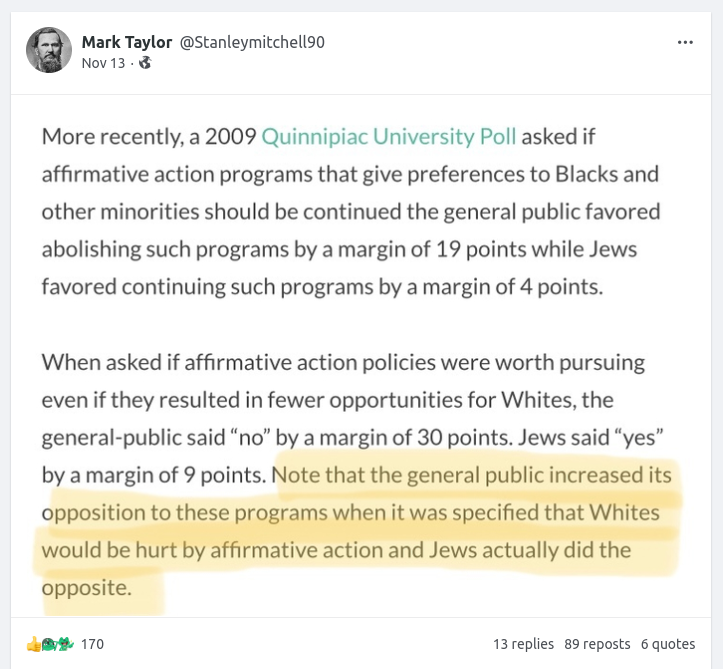Open the 170 reactions count
723x669 pixels.
92,644
